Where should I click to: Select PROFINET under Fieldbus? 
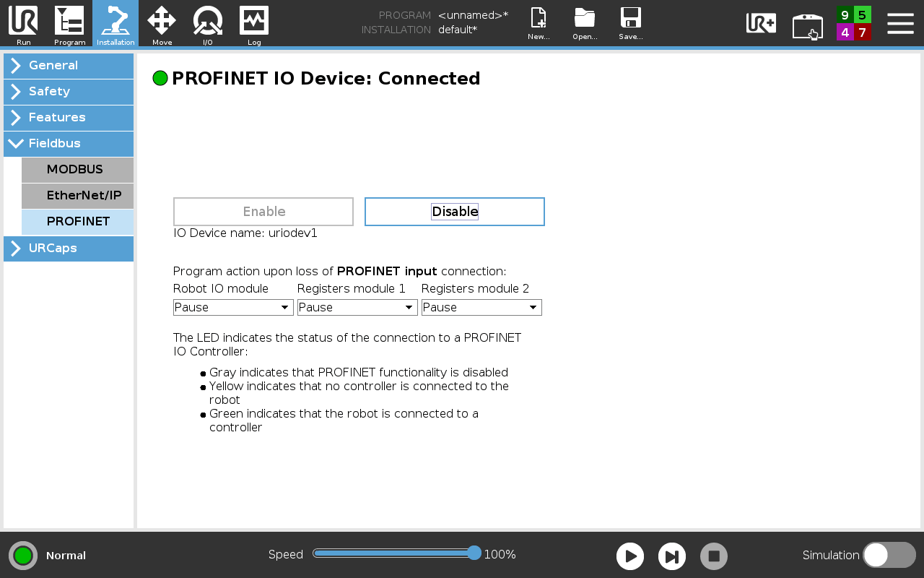[77, 222]
